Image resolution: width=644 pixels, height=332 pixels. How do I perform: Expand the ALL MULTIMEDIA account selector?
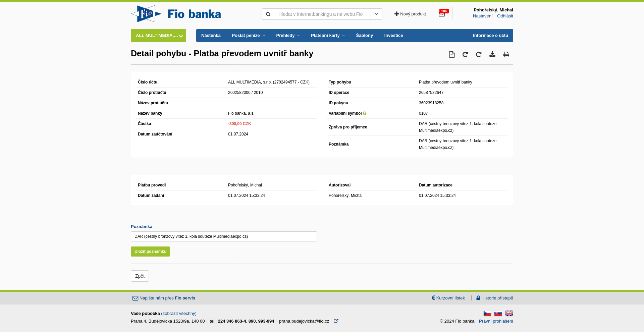158,36
